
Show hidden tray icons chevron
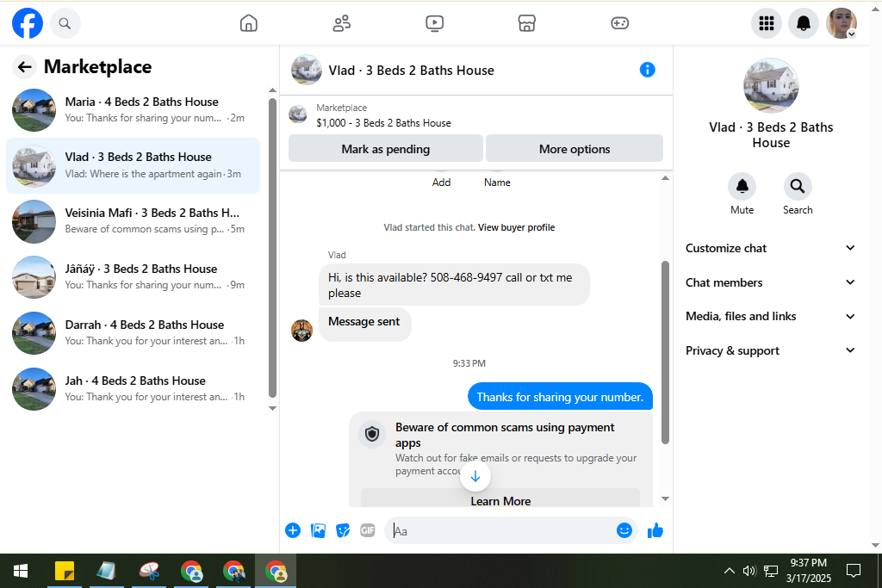[x=729, y=571]
